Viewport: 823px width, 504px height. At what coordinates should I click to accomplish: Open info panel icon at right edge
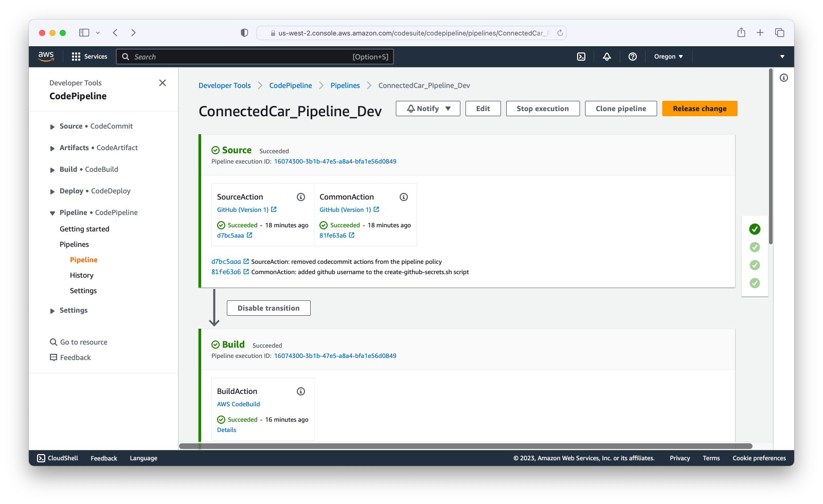784,78
